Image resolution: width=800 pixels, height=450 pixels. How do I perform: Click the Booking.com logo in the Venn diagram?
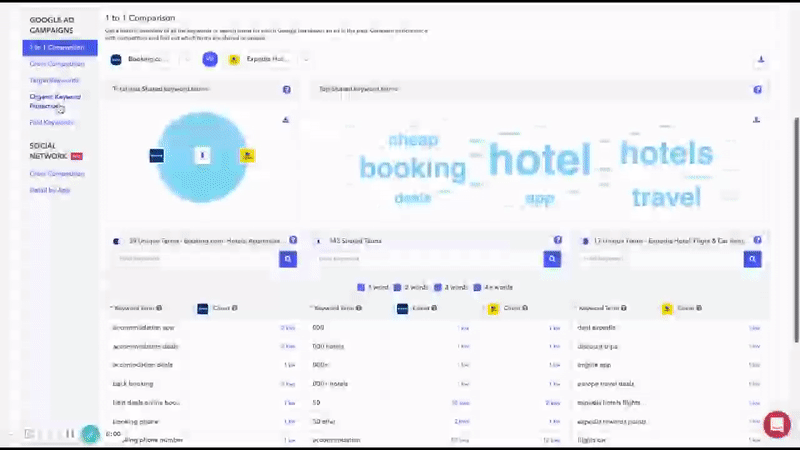[157, 156]
